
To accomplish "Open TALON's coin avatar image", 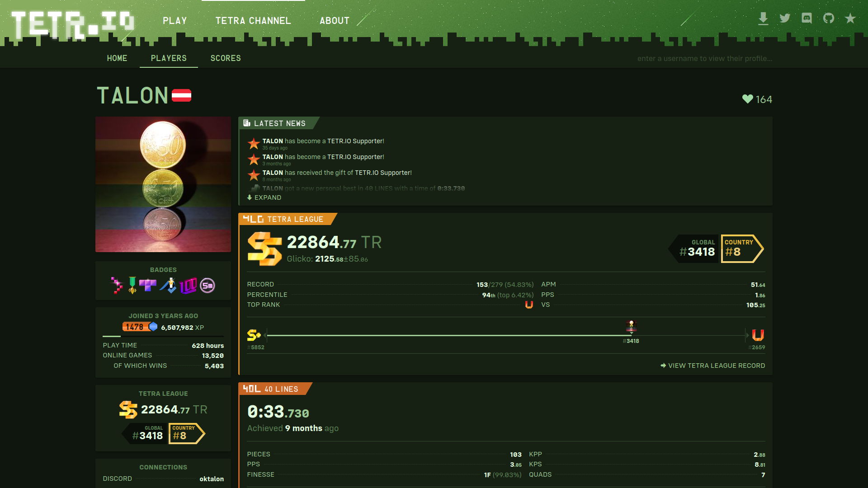I will [163, 184].
